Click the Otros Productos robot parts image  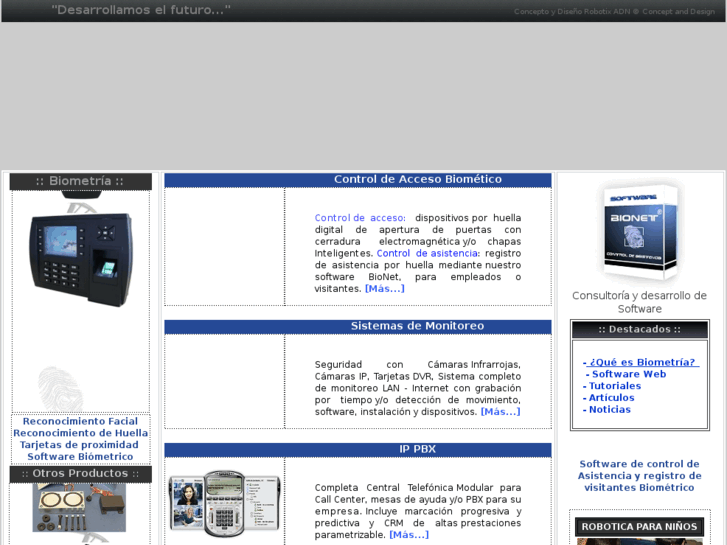(x=79, y=507)
